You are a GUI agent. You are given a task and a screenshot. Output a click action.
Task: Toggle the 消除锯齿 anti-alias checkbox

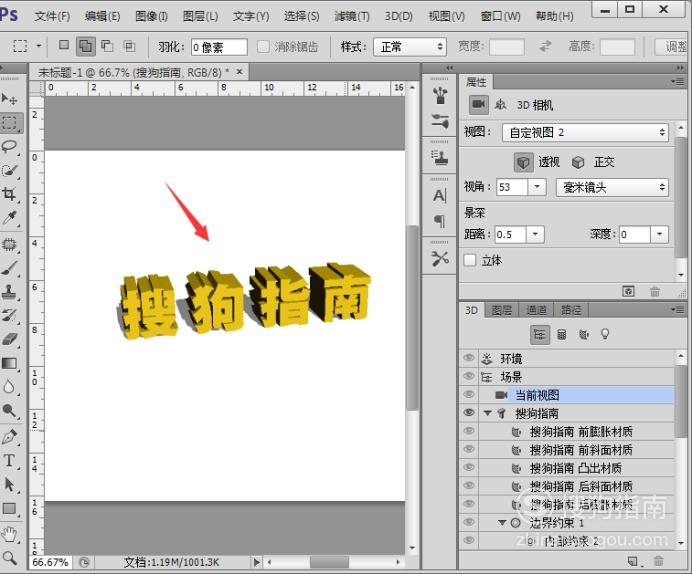(x=263, y=46)
